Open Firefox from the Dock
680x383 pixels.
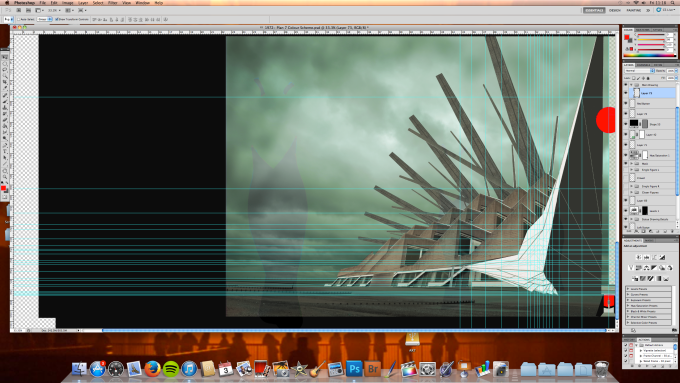[x=152, y=369]
